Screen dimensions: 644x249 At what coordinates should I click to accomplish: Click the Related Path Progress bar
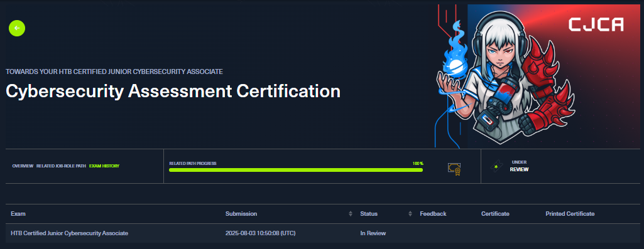point(296,170)
